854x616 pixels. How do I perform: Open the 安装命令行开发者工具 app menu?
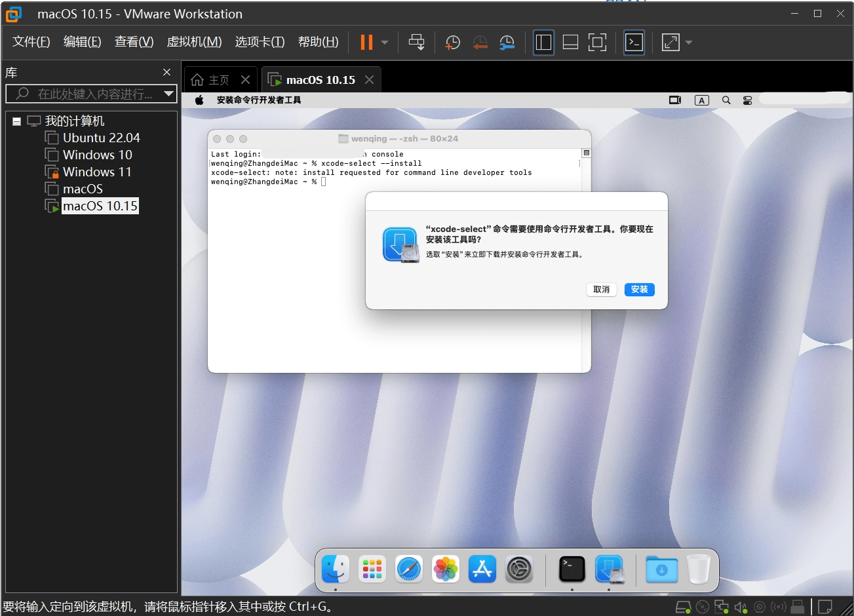click(259, 100)
